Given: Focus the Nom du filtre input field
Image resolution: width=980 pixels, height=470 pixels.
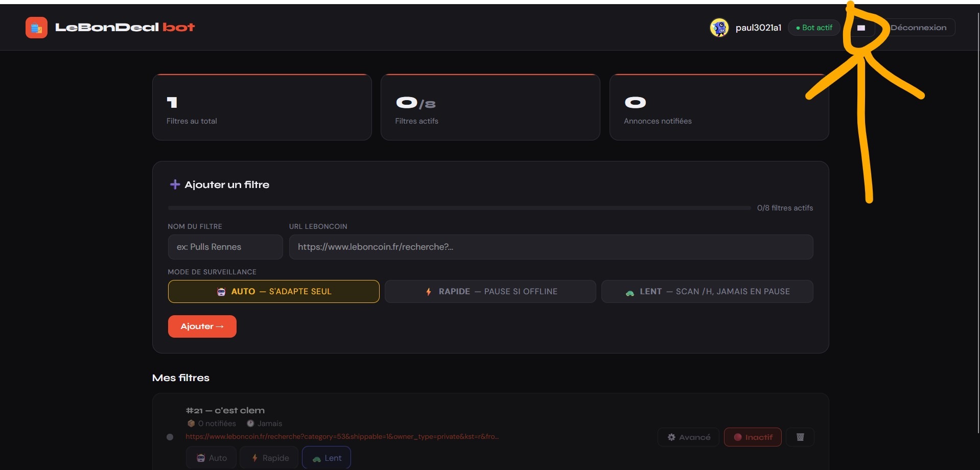Looking at the screenshot, I should tap(225, 247).
